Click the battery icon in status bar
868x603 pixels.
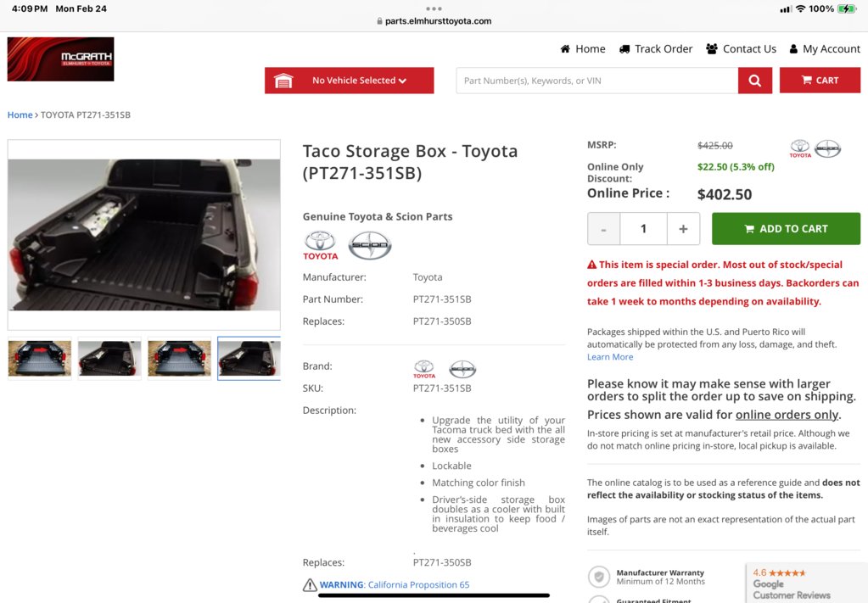click(847, 8)
